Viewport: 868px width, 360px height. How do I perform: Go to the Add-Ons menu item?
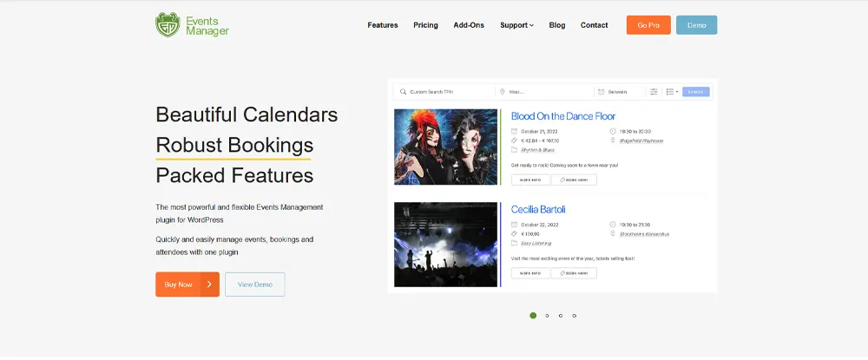pos(469,25)
